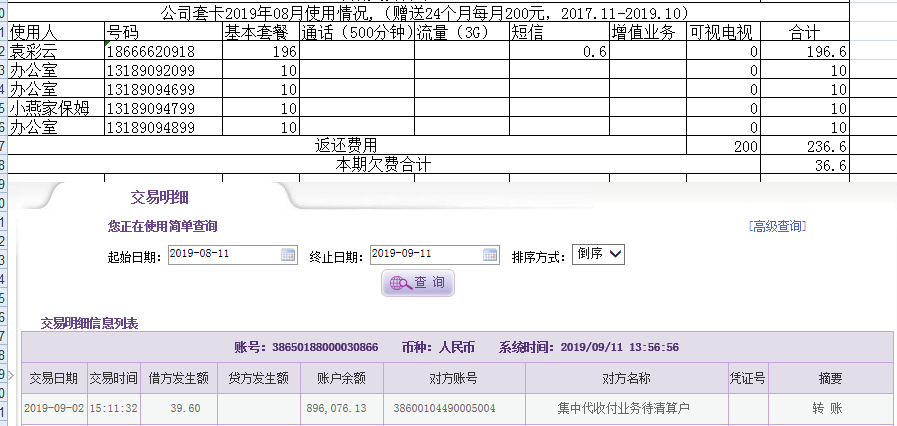Open the calendar picker for 终止日期
Image resolution: width=897 pixels, height=426 pixels.
click(490, 255)
